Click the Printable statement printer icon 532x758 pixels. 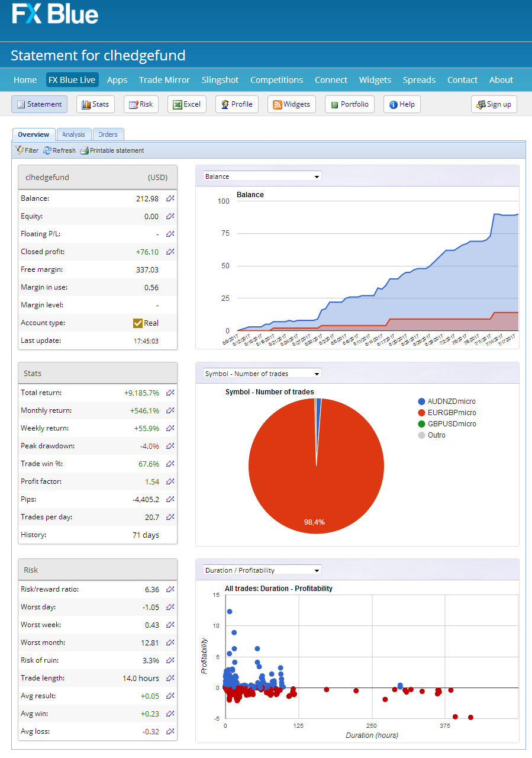[x=84, y=150]
